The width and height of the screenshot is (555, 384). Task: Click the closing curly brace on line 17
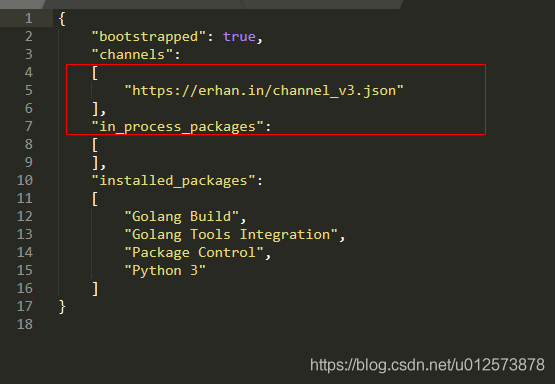coord(62,306)
